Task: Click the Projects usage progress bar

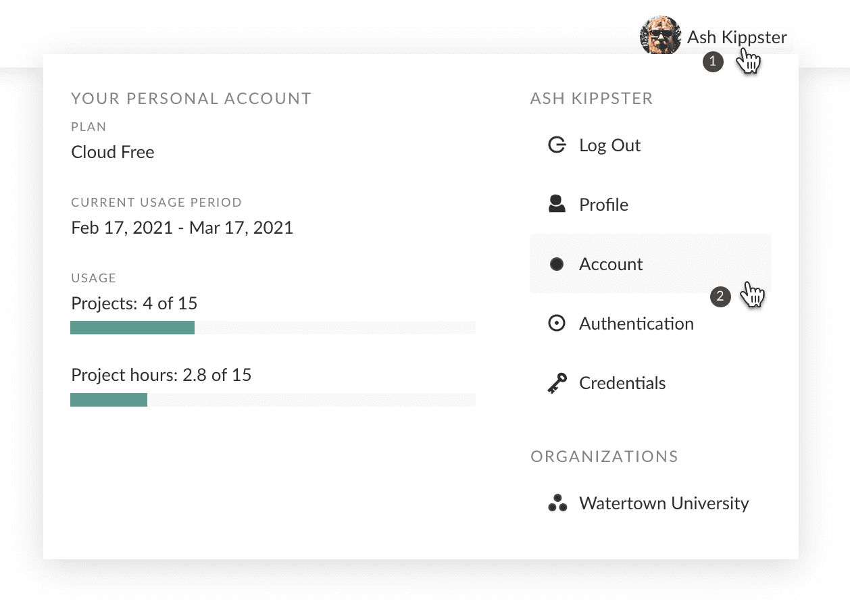Action: point(272,327)
